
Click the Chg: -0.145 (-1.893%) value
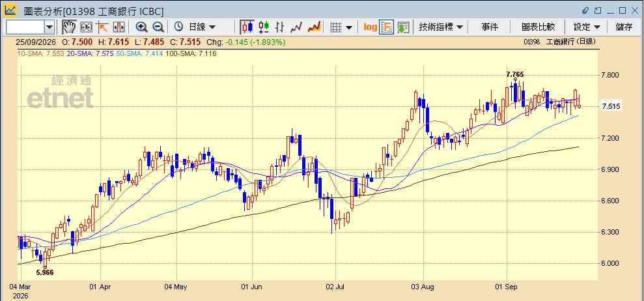(x=245, y=42)
